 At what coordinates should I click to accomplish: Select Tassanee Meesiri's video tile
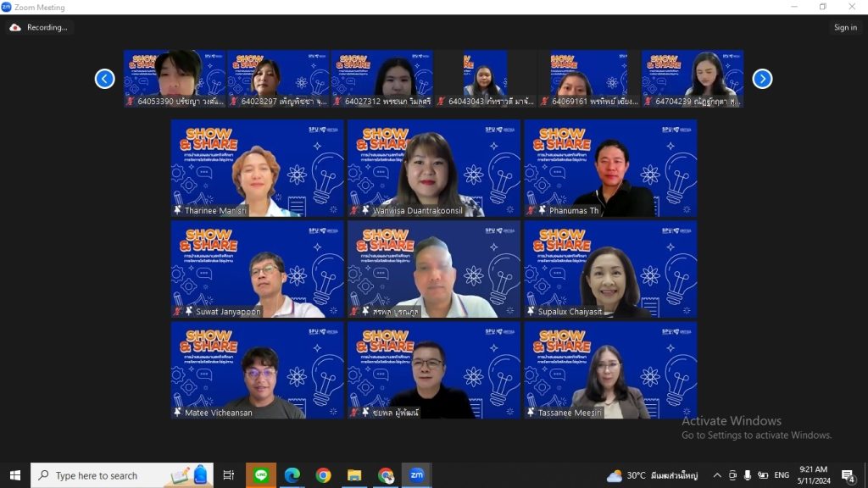point(610,370)
